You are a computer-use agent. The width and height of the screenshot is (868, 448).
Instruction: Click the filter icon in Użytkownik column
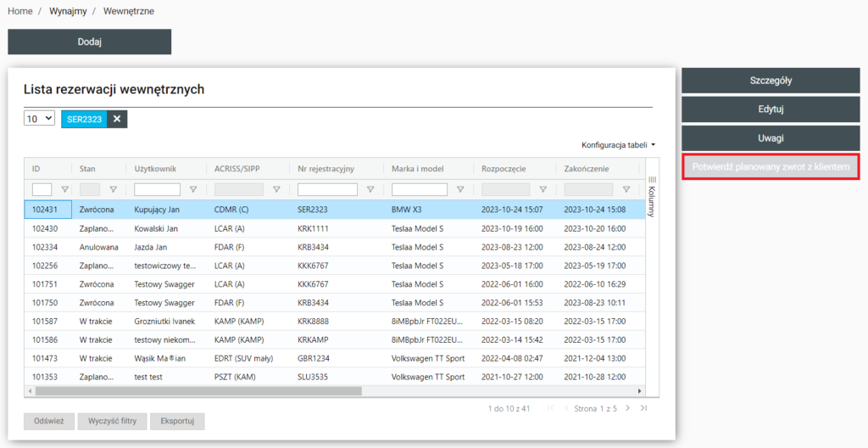[193, 190]
